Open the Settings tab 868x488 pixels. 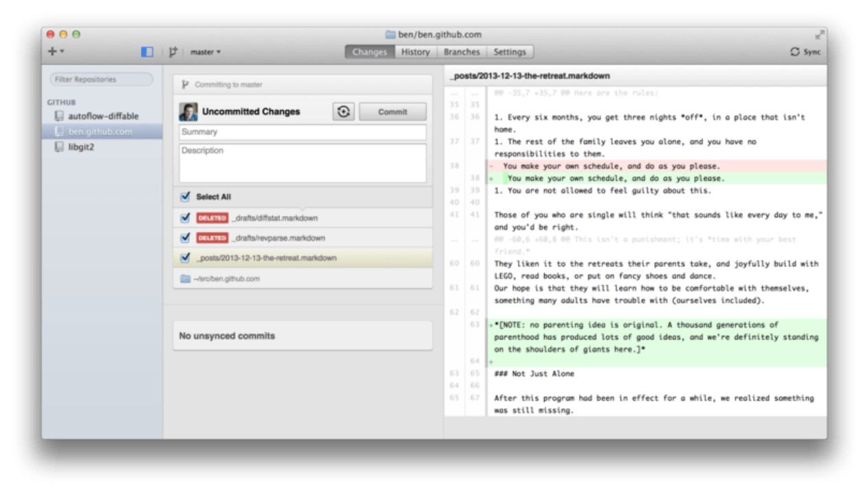coord(510,52)
